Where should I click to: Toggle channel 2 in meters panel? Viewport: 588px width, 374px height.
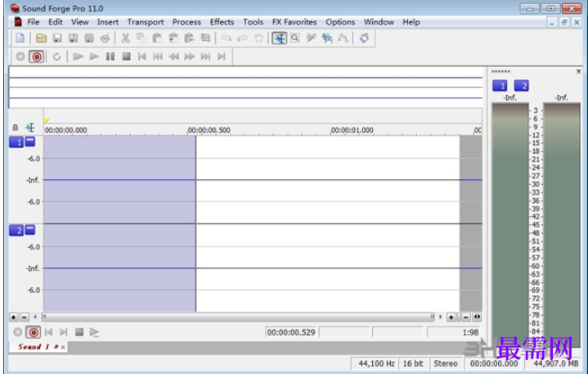click(522, 86)
